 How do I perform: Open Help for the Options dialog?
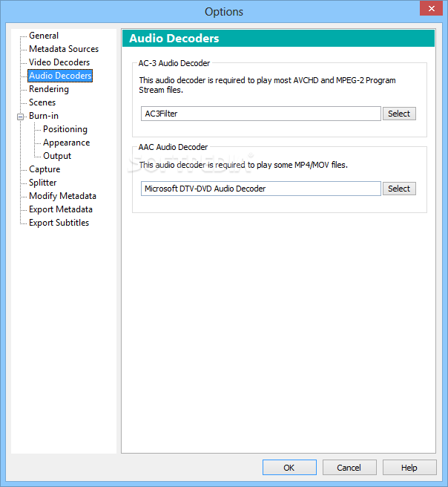coord(409,468)
